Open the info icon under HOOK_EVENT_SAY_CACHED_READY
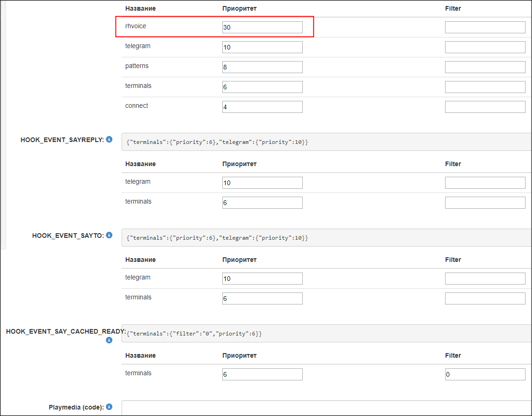The image size is (532, 416). (x=109, y=340)
